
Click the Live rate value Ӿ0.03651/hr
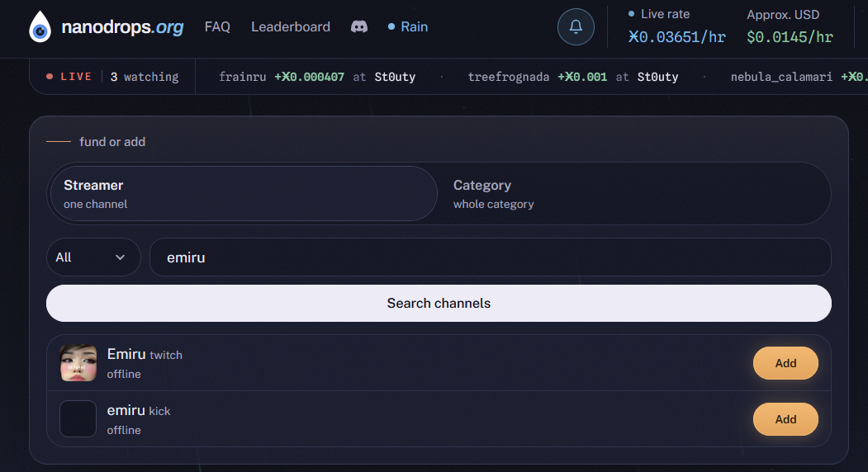pyautogui.click(x=677, y=37)
